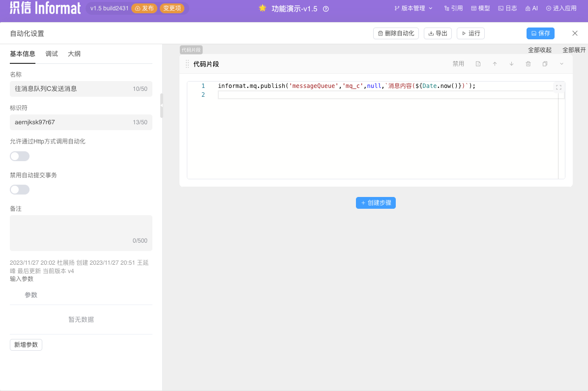Enable 禁用自动提交事务
This screenshot has height=391, width=588.
coord(19,189)
